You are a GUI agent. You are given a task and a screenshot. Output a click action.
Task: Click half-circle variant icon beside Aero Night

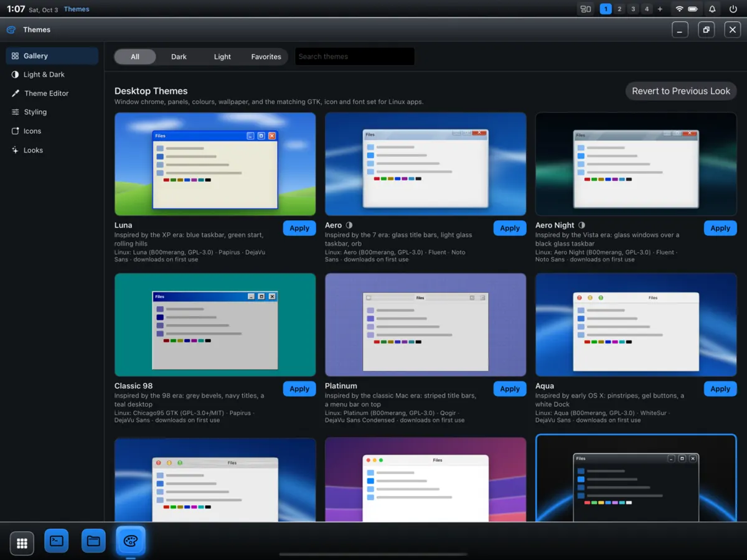click(x=581, y=225)
